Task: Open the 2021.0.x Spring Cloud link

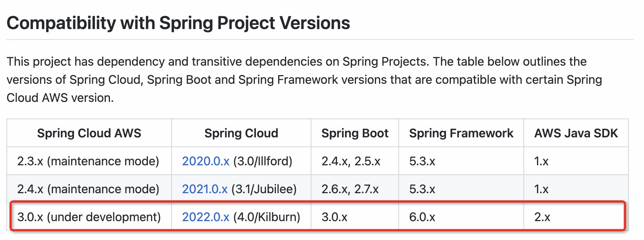Action: click(x=204, y=189)
